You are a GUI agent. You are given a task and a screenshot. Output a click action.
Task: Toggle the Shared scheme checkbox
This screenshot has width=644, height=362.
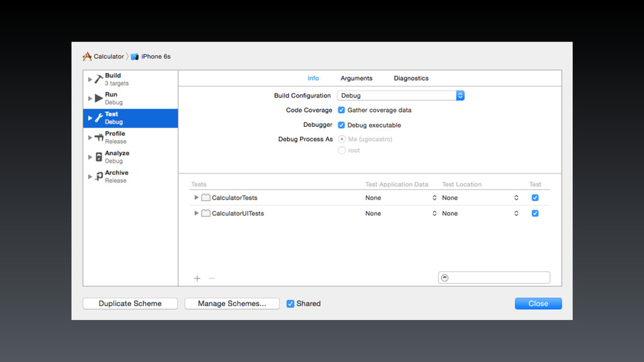coord(291,304)
